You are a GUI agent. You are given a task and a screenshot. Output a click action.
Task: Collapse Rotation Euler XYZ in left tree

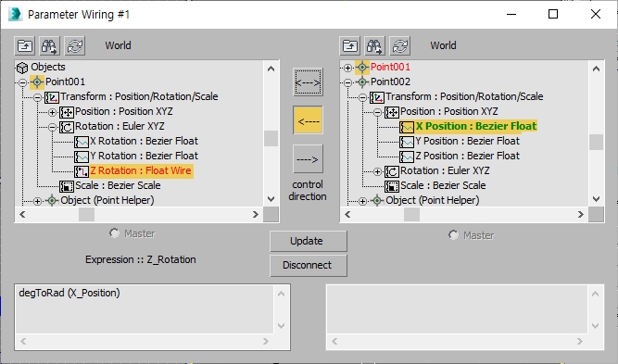[52, 127]
